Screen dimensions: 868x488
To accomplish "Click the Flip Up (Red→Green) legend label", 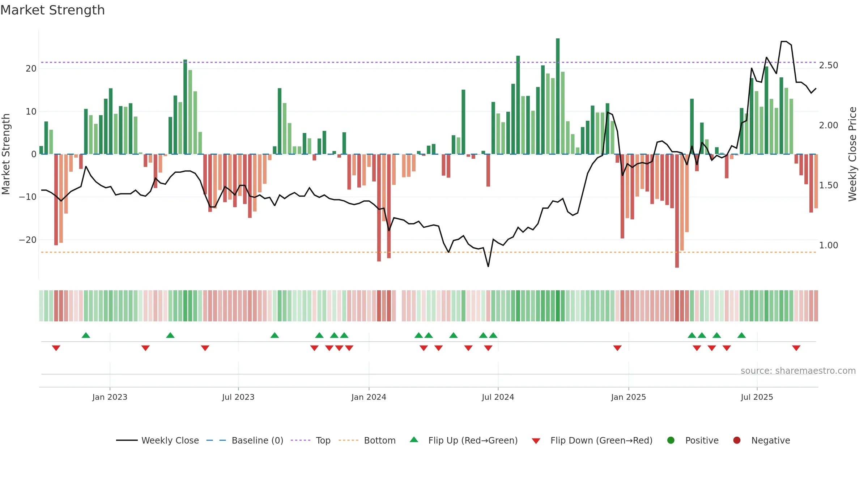I will coord(473,440).
